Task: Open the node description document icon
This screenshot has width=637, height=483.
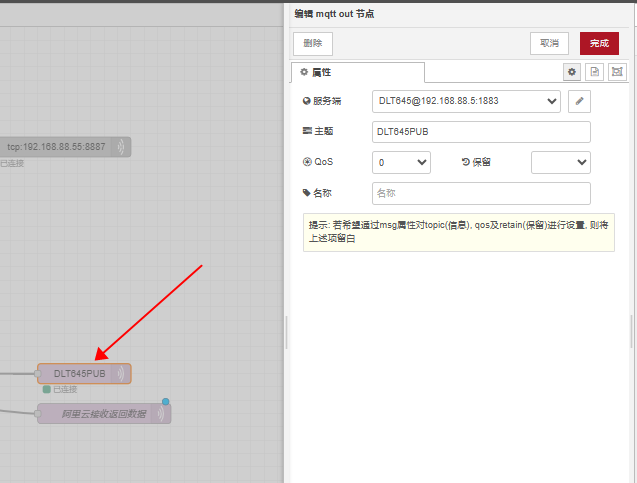Action: (594, 72)
